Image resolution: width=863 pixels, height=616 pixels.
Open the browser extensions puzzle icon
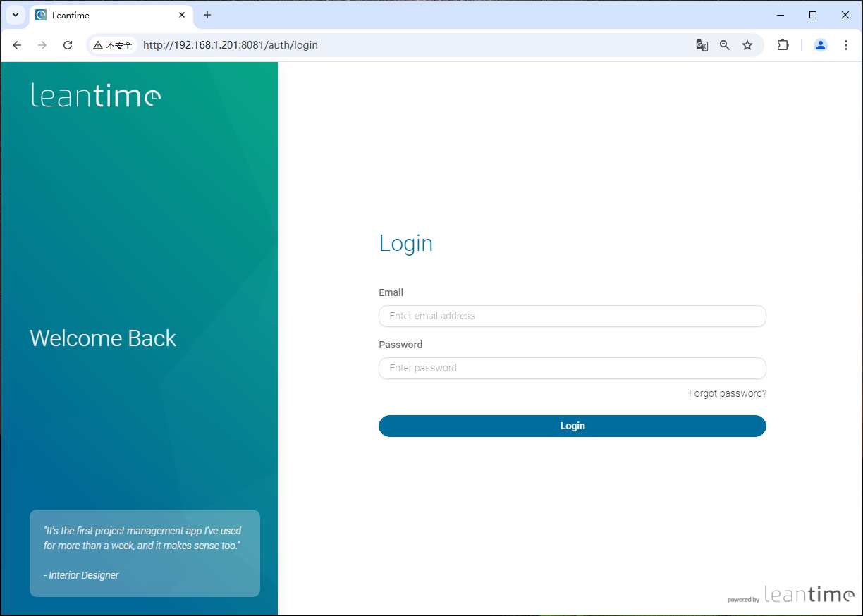(783, 45)
